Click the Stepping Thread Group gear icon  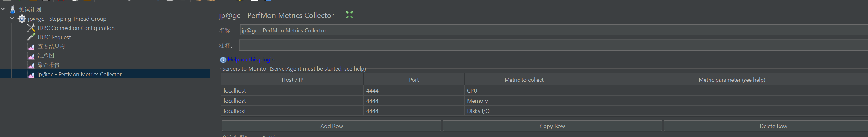click(22, 19)
